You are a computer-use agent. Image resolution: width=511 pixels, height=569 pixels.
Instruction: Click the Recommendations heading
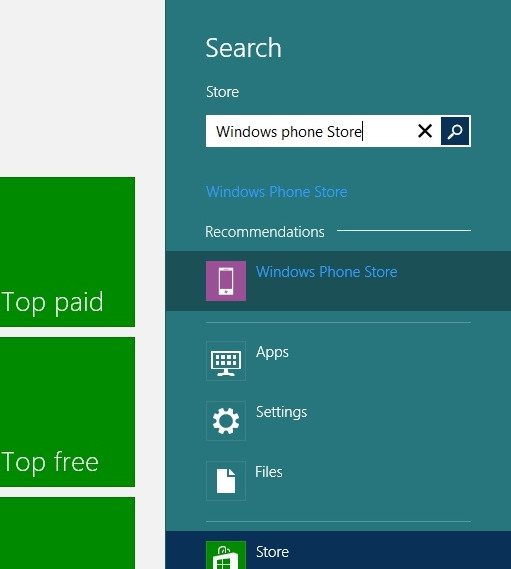point(265,232)
